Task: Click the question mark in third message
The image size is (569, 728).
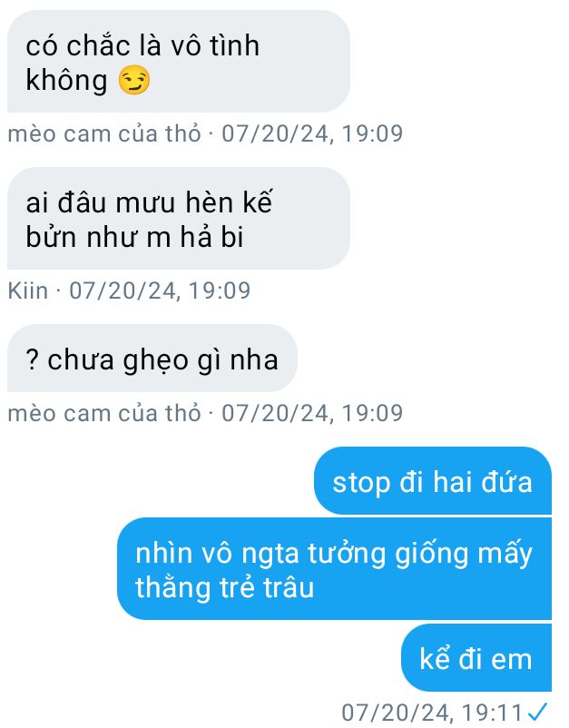Action: (32, 359)
